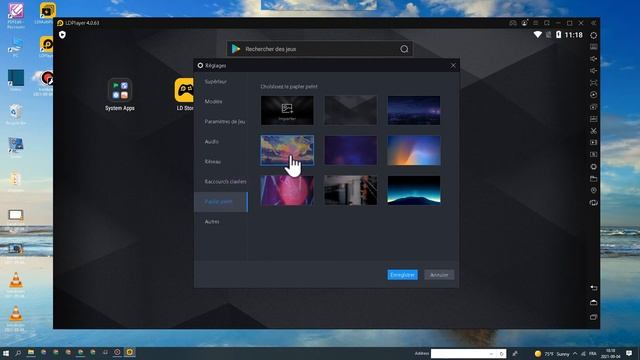The width and height of the screenshot is (640, 360).
Task: Click the Wi-Fi status icon
Action: point(538,35)
